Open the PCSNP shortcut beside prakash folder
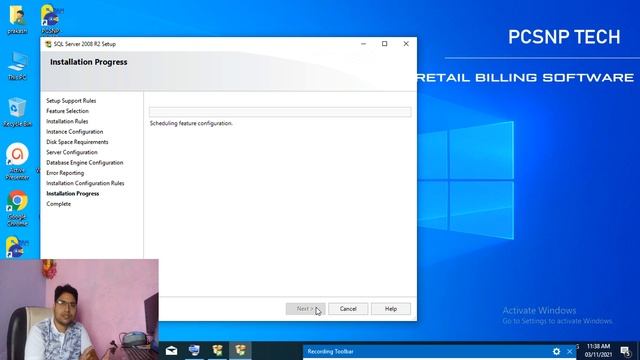640x360 pixels. [x=51, y=19]
